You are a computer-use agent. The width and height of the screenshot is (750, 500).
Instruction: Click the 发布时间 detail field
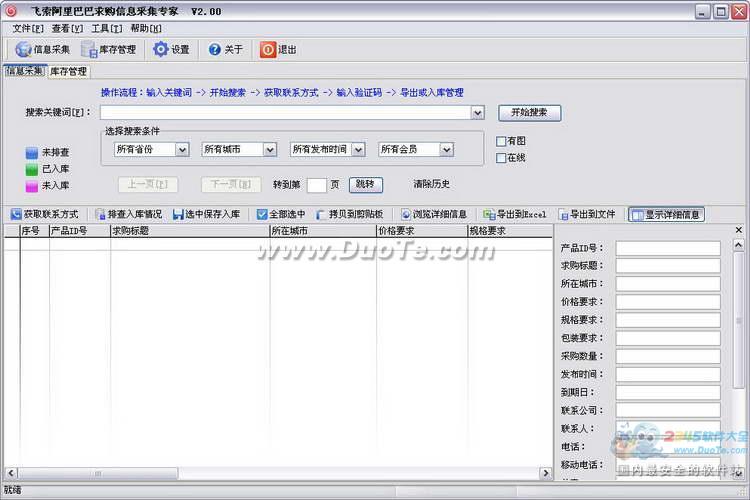(x=668, y=375)
